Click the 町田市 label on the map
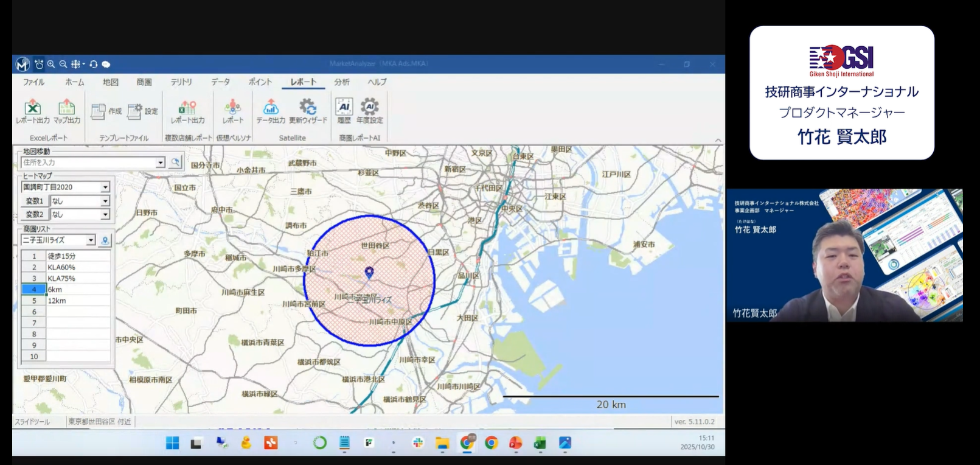The image size is (980, 465). tap(186, 311)
